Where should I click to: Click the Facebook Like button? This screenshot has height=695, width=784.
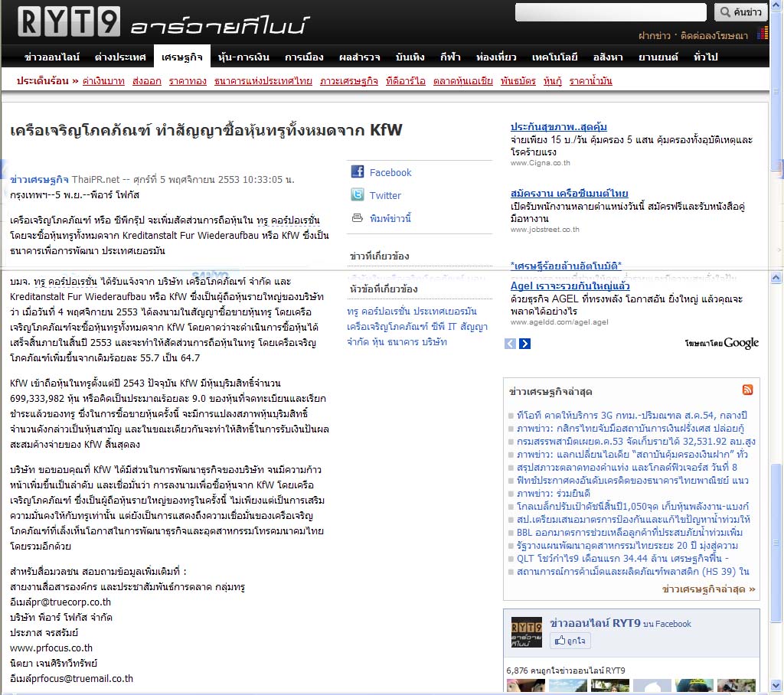(570, 641)
